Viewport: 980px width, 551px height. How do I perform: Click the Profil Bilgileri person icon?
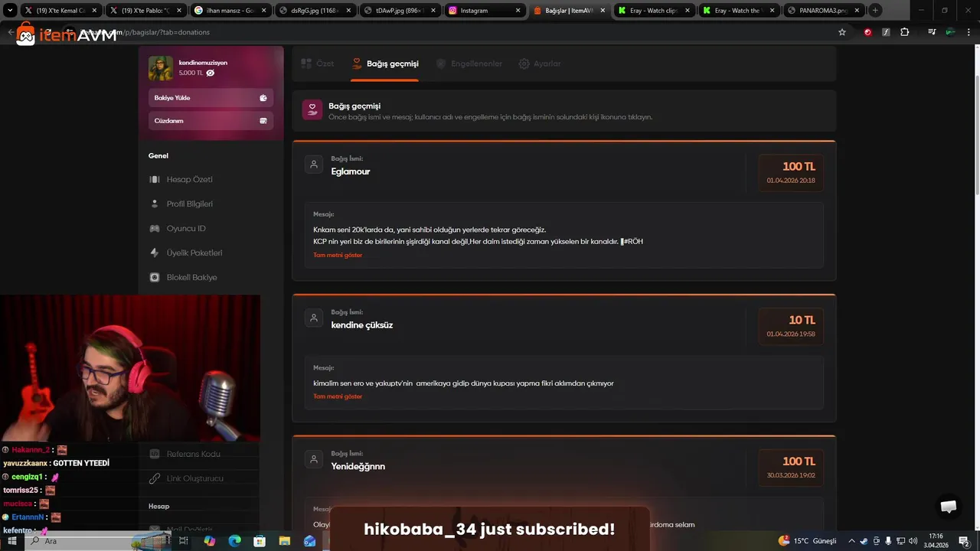[x=155, y=204]
